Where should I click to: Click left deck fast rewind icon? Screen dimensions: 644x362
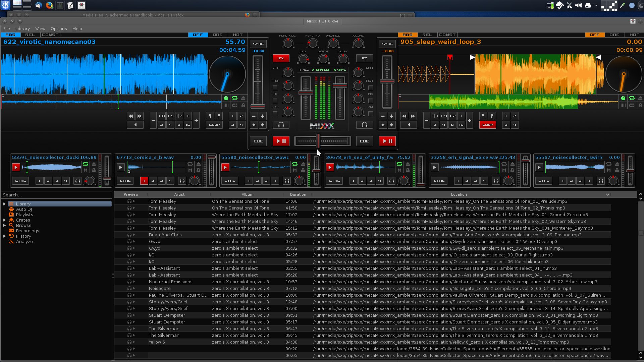131,116
